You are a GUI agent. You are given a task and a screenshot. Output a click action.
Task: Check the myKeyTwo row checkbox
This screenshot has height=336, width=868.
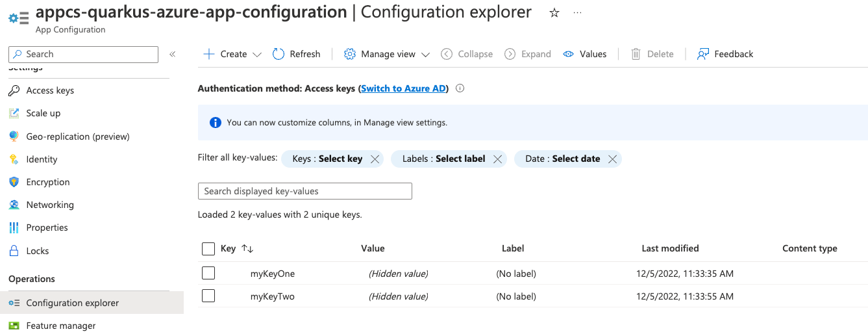pyautogui.click(x=208, y=296)
